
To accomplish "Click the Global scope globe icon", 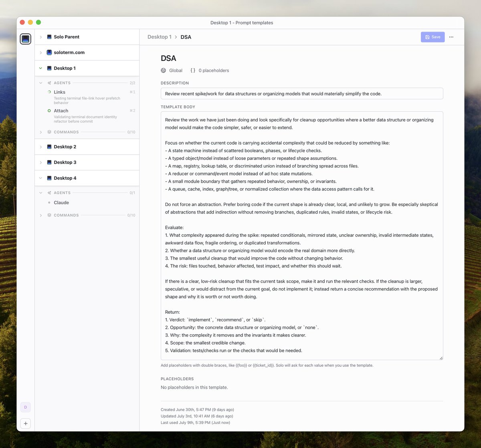I will tap(164, 71).
